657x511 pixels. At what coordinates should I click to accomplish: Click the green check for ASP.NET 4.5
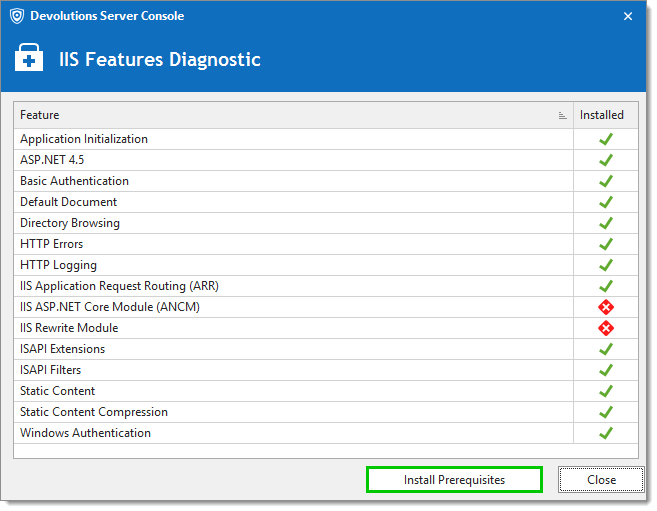tap(606, 160)
